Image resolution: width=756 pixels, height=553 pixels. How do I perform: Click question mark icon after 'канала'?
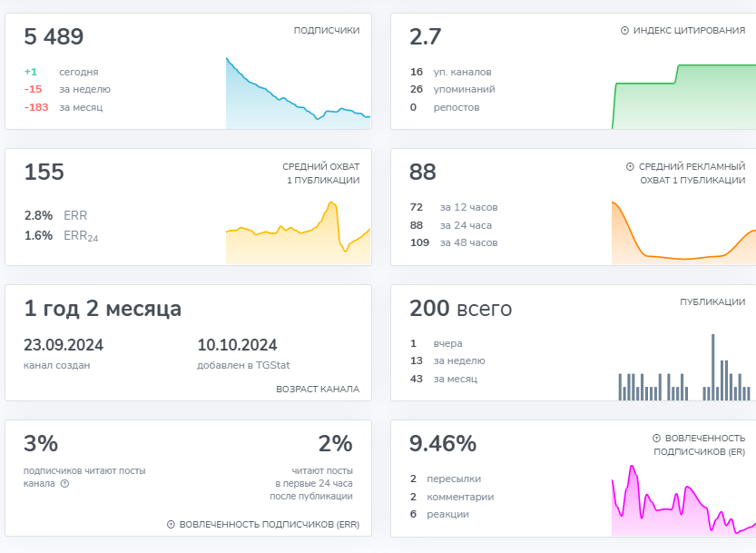click(x=64, y=484)
